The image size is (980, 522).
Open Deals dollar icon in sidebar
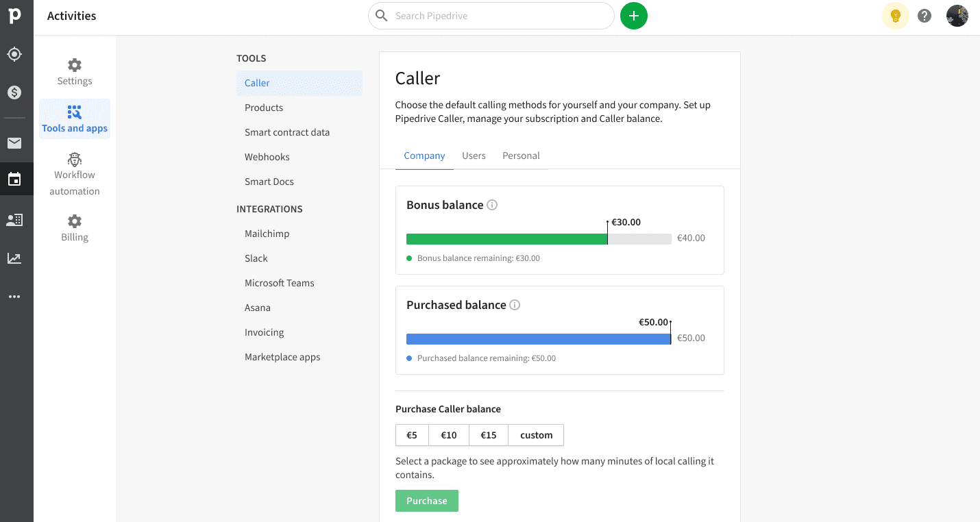click(14, 92)
